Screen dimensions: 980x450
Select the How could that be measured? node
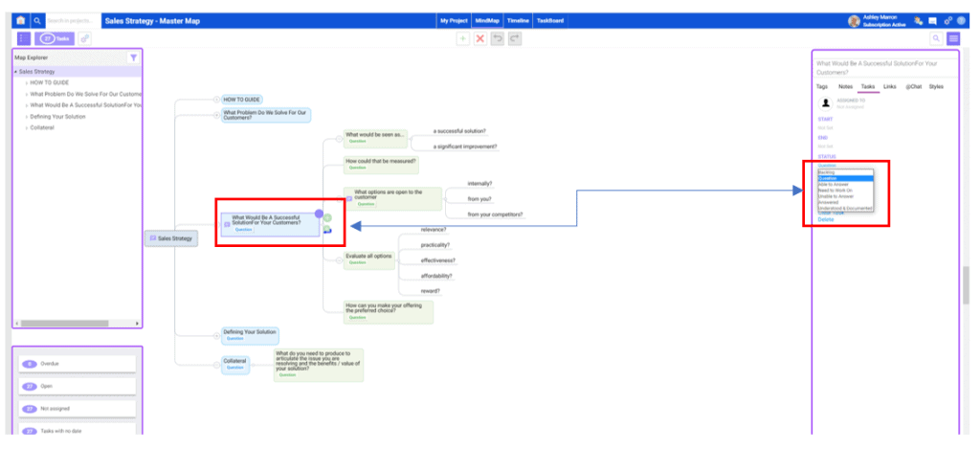pos(381,165)
